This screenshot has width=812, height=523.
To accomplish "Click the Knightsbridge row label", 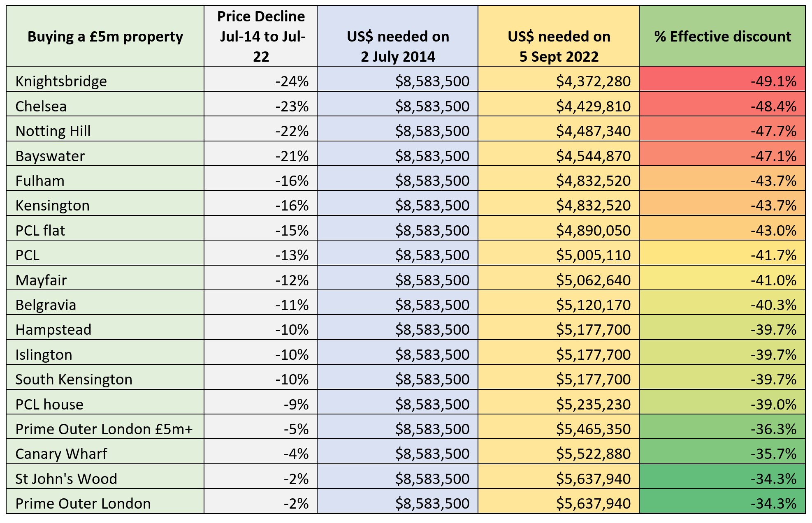I will 61,81.
